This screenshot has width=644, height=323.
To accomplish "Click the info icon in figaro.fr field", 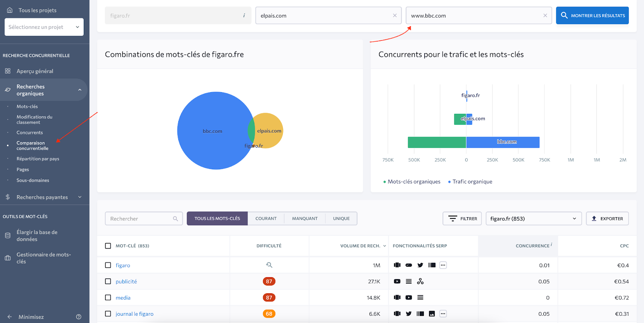I will [x=244, y=16].
